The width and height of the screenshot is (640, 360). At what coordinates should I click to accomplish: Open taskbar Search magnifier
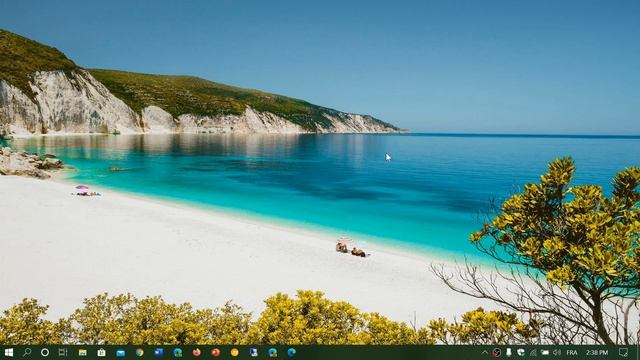coord(27,352)
